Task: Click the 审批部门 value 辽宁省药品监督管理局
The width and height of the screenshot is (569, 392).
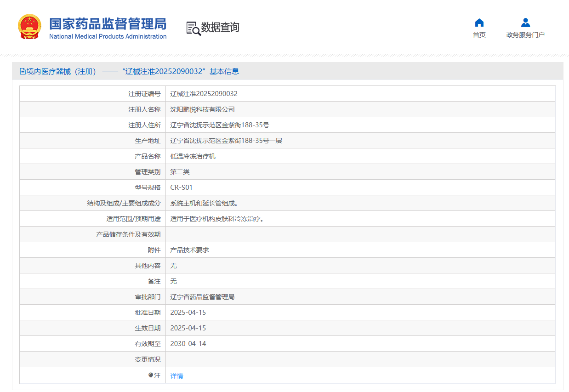Action: [202, 297]
